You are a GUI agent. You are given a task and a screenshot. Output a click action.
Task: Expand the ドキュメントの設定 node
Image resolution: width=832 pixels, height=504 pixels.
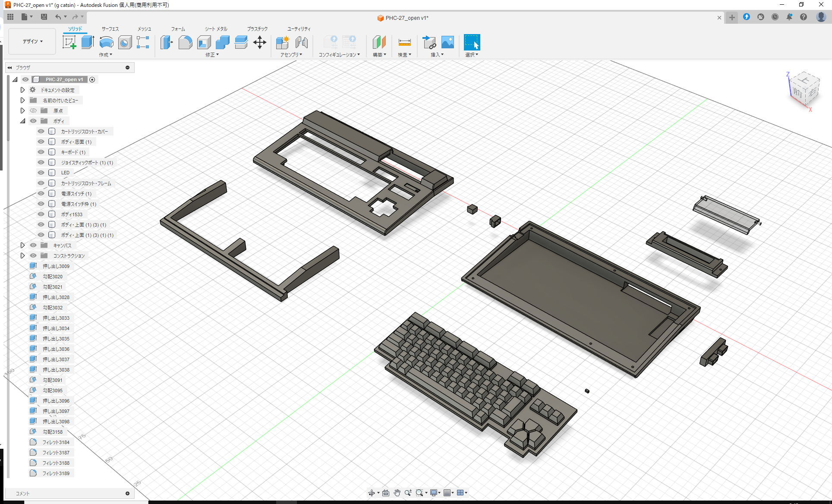(x=22, y=89)
